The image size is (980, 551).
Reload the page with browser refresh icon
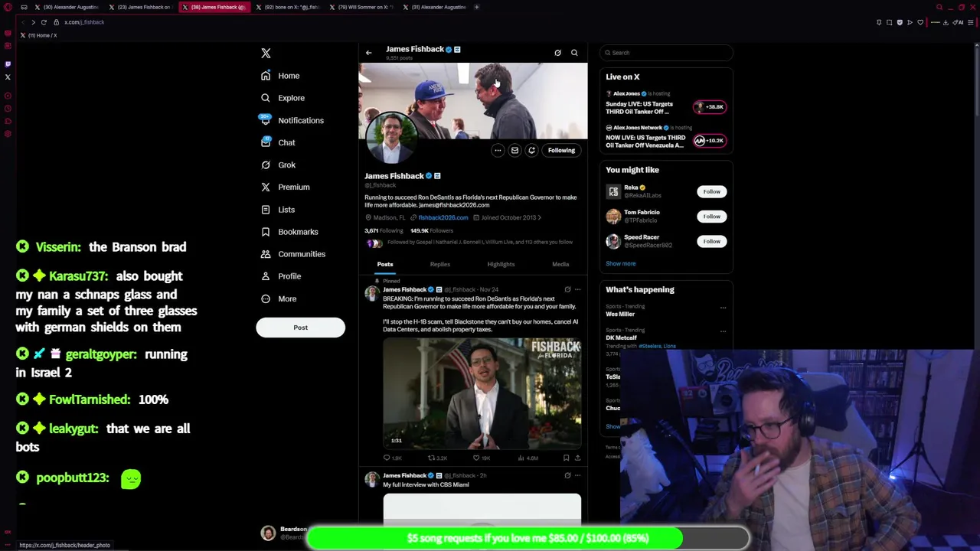[44, 22]
